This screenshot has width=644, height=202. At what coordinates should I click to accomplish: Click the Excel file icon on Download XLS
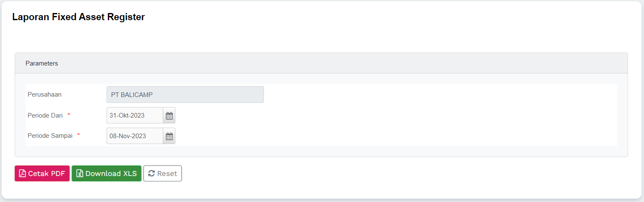80,173
